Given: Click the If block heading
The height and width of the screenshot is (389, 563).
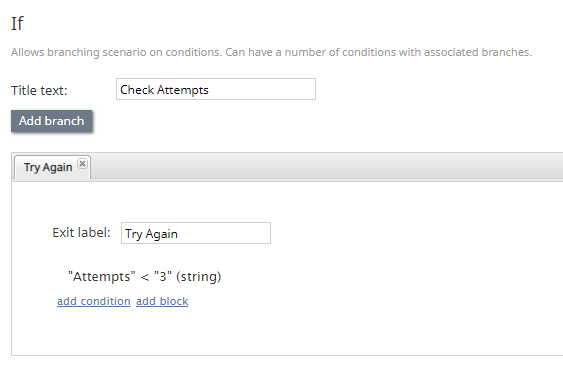Looking at the screenshot, I should click(x=17, y=24).
